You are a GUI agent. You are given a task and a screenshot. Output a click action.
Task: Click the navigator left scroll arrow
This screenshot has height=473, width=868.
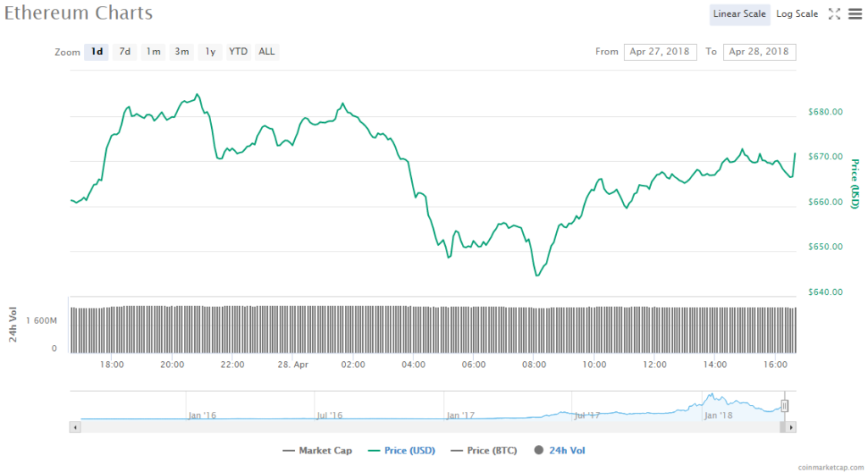pyautogui.click(x=76, y=427)
